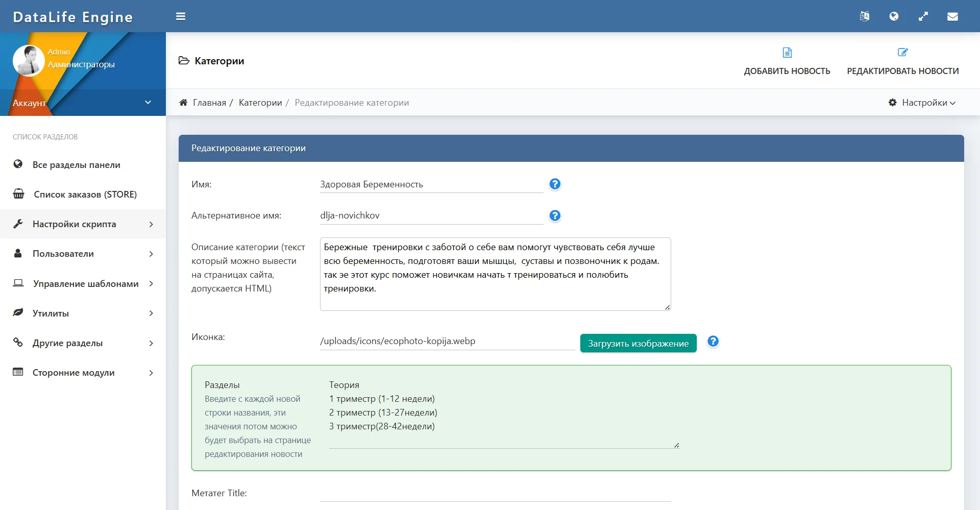This screenshot has height=510, width=980.
Task: Expand the Пользователи sidebar section
Action: pos(83,254)
